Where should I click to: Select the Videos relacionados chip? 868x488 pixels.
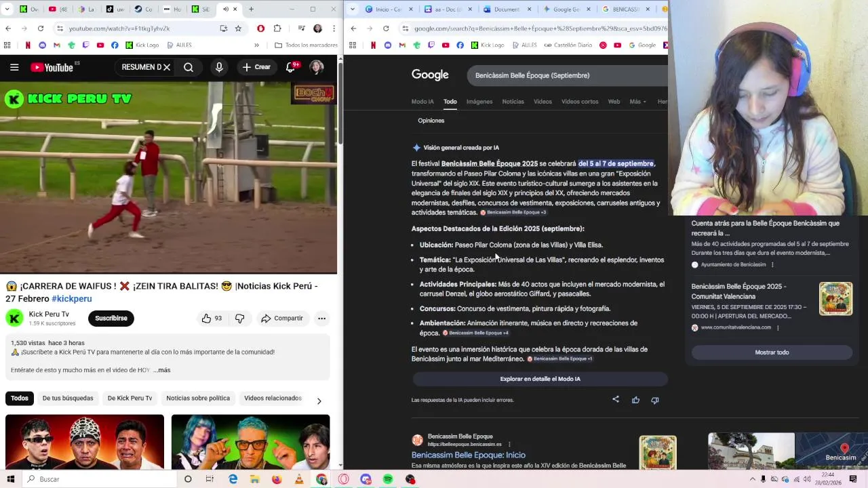coord(273,398)
